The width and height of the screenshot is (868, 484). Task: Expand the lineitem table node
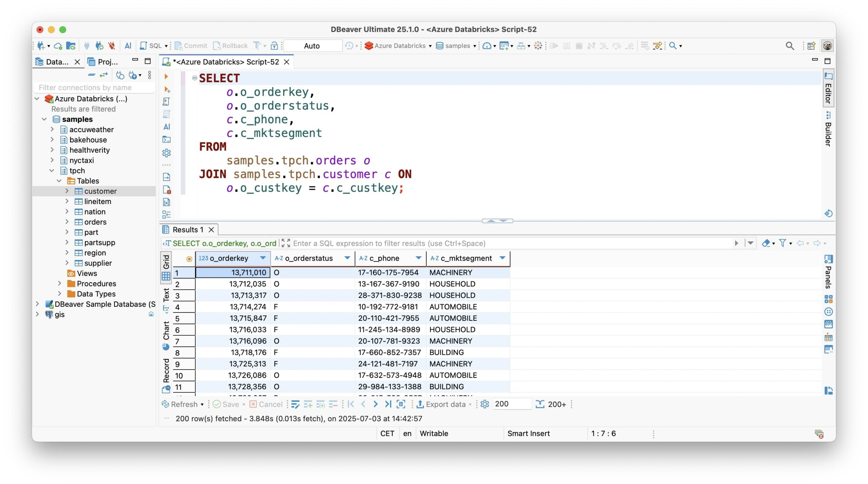point(67,201)
